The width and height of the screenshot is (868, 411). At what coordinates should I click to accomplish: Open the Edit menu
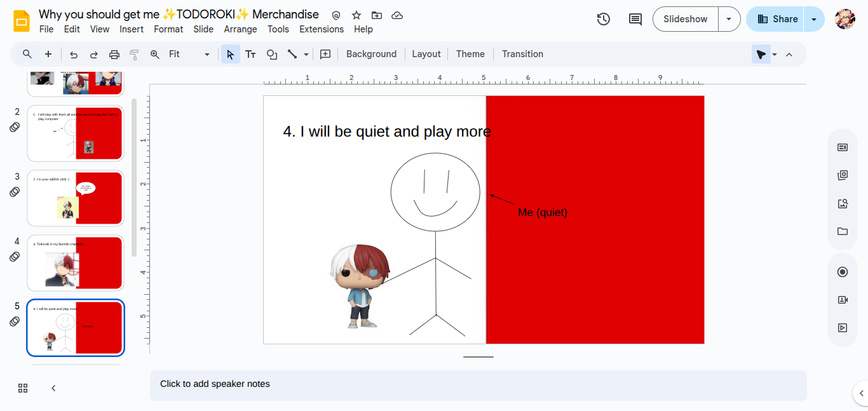tap(72, 29)
